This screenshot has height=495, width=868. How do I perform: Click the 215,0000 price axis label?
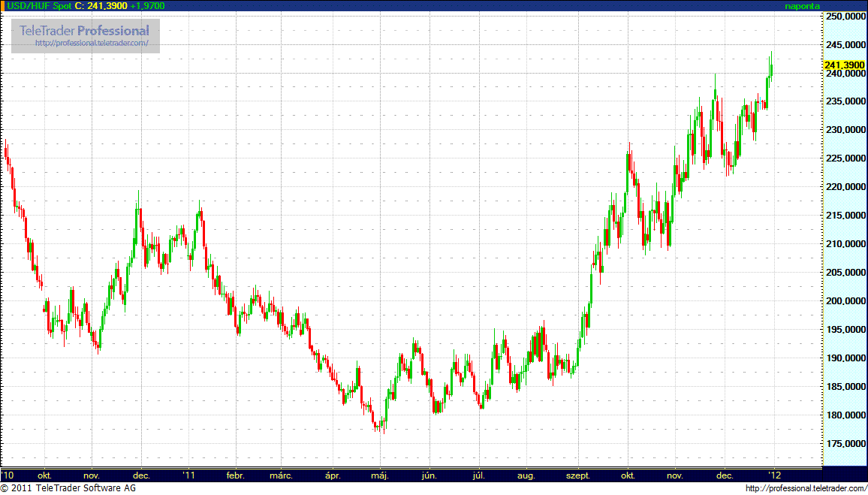(845, 215)
